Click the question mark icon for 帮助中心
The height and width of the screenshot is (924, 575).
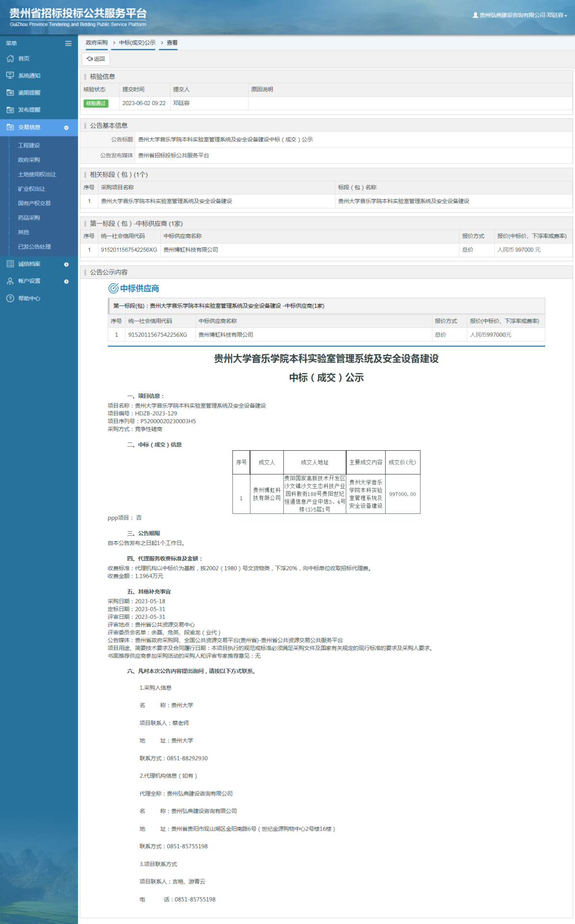(10, 298)
